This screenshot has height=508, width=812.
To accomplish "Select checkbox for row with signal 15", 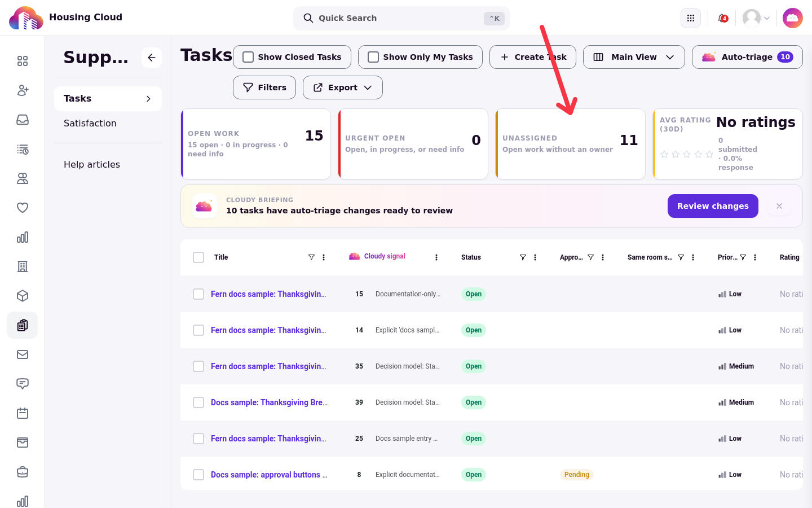I will coord(198,294).
